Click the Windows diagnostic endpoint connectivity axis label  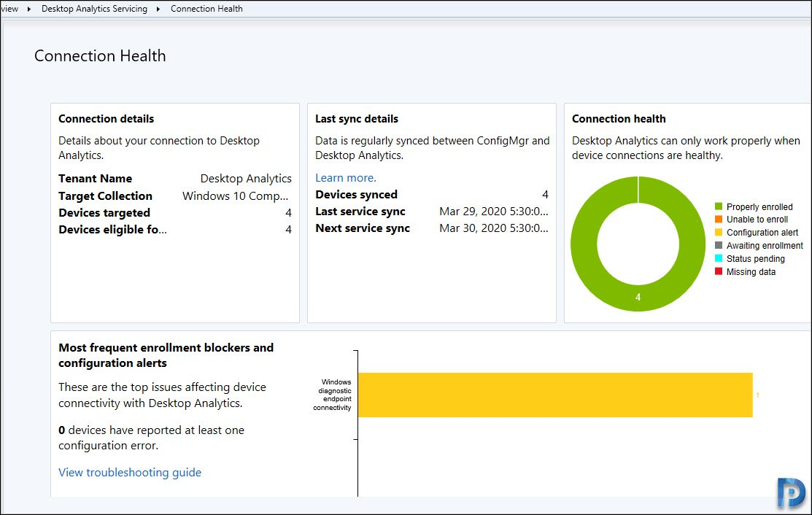[x=332, y=395]
